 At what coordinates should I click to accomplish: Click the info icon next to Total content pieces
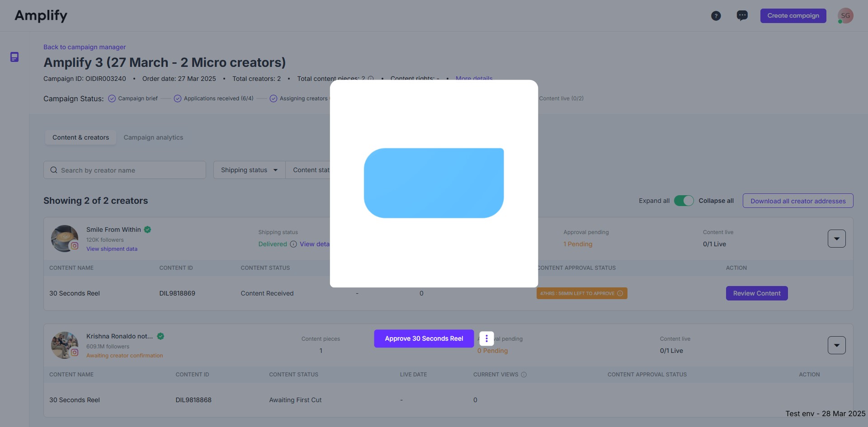point(371,78)
